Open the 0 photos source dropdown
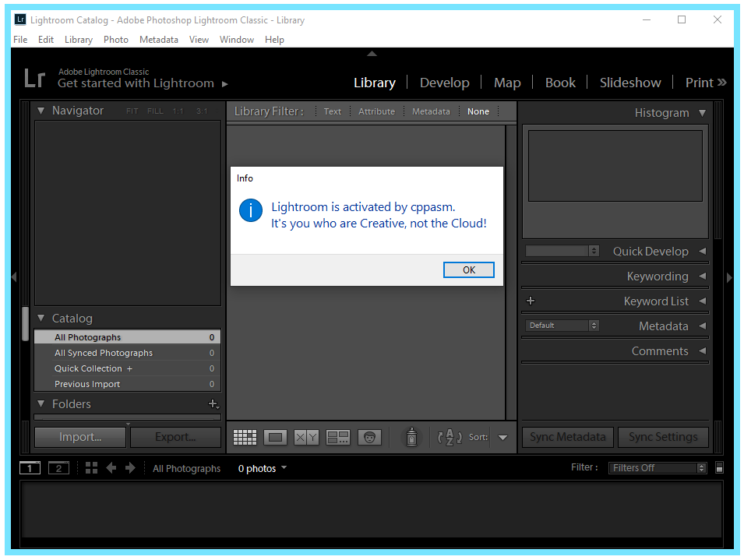This screenshot has width=744, height=560. (263, 469)
